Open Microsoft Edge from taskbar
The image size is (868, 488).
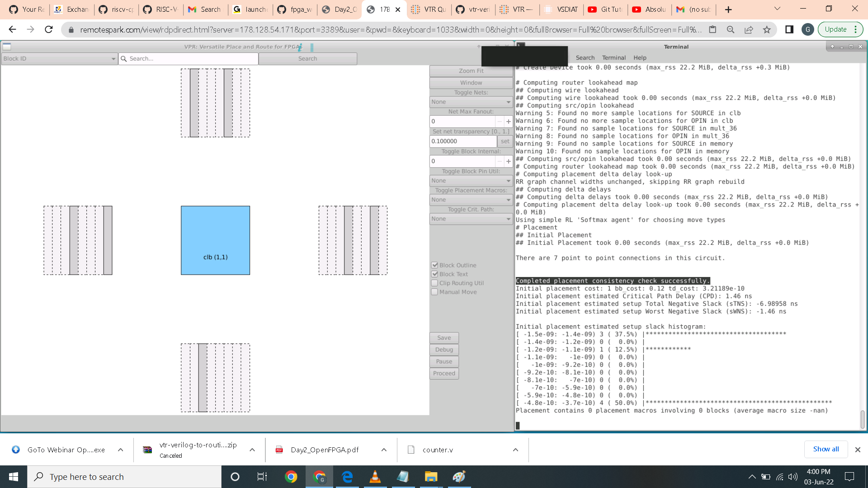(x=347, y=477)
